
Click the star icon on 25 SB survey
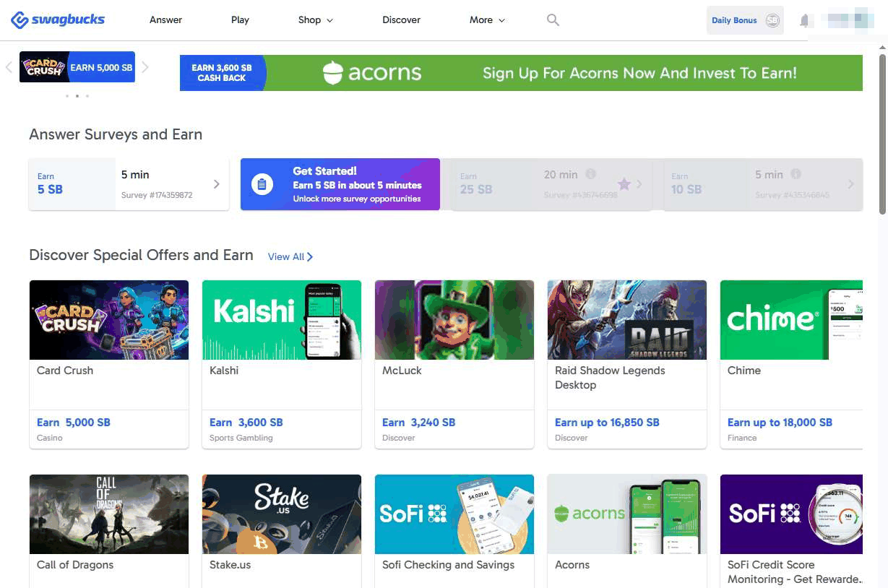pyautogui.click(x=624, y=184)
